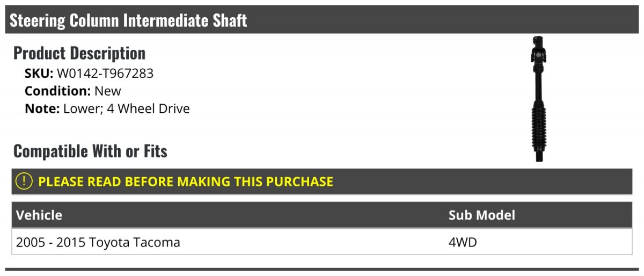The width and height of the screenshot is (644, 276).
Task: Click the 4WD sub model cell
Action: point(463,243)
